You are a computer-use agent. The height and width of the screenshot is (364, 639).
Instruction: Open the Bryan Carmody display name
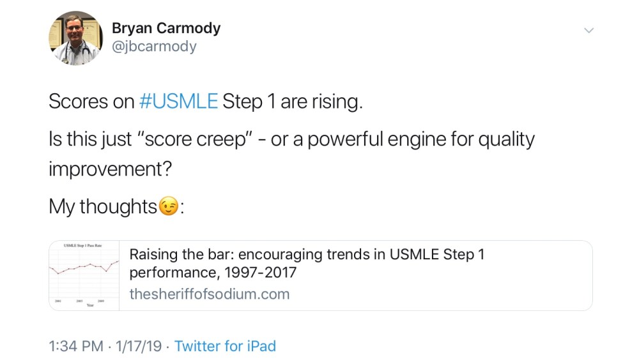pyautogui.click(x=166, y=28)
